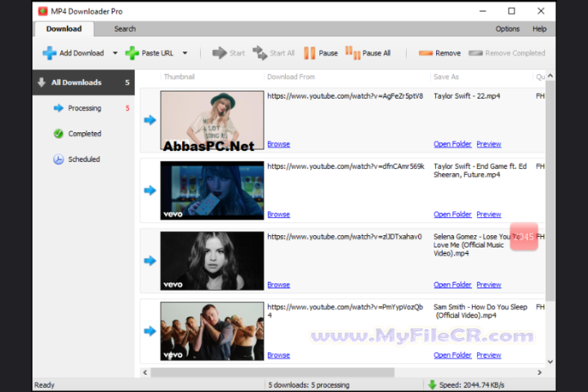This screenshot has height=392, width=588.
Task: Preview Selena Gomez Lose You To Love Me
Action: (488, 285)
